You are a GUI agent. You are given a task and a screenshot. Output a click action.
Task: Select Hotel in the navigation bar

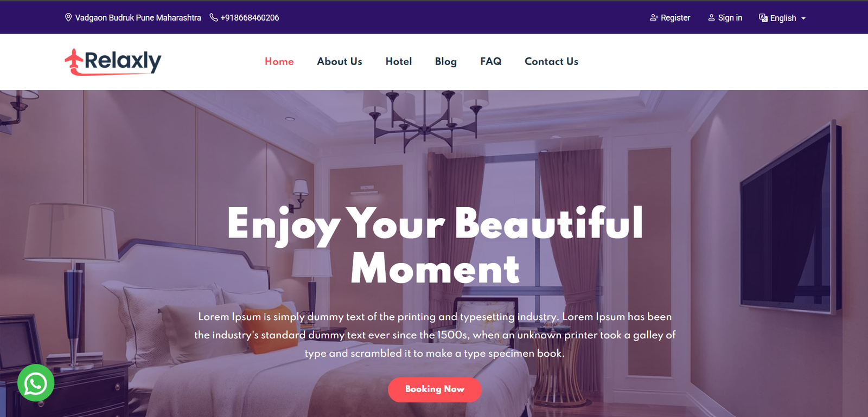[399, 61]
